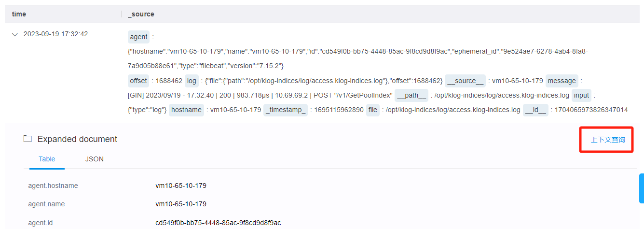Viewport: 644px width, 229px height.
Task: Select the _timestamp_ field tag
Action: coord(285,110)
